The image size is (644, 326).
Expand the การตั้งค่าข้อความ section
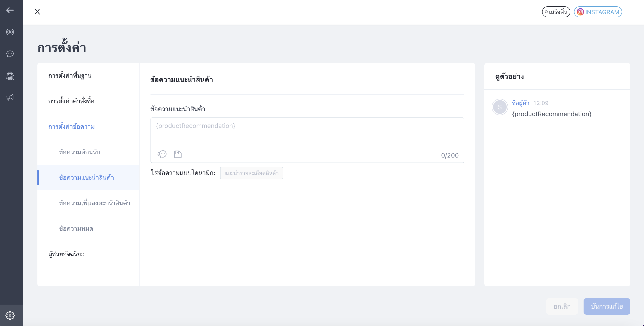(72, 127)
